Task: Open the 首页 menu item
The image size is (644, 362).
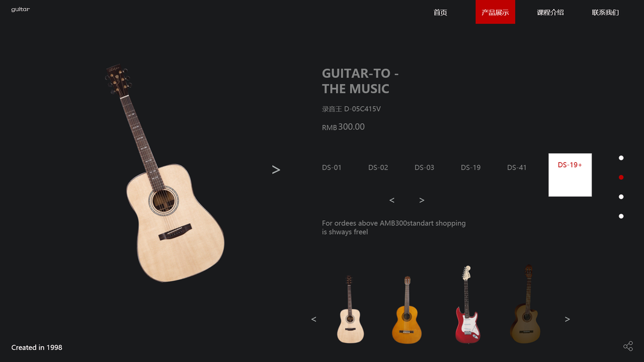Action: (440, 12)
